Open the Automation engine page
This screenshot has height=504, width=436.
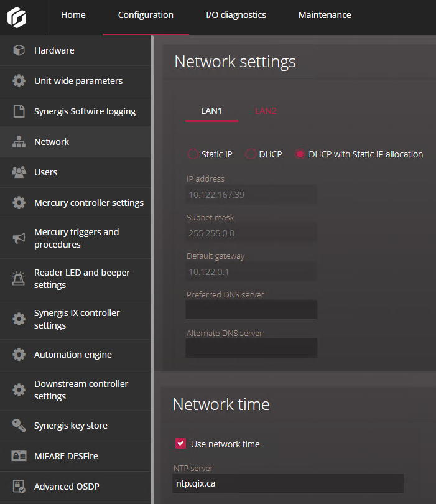coord(17,355)
